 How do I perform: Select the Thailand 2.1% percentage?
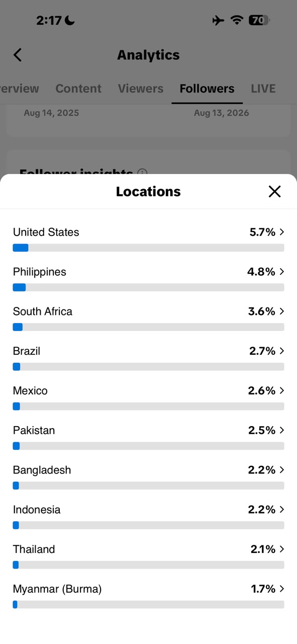pyautogui.click(x=263, y=549)
